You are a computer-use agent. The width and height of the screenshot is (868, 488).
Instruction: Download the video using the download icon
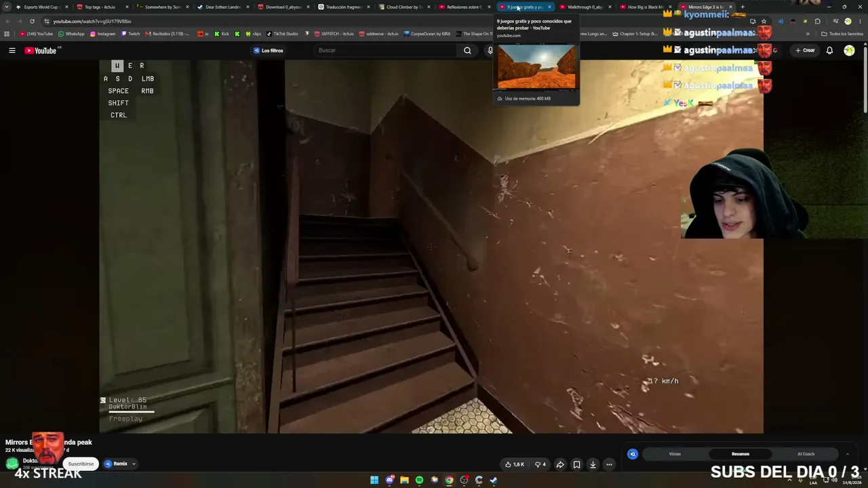[x=593, y=464]
